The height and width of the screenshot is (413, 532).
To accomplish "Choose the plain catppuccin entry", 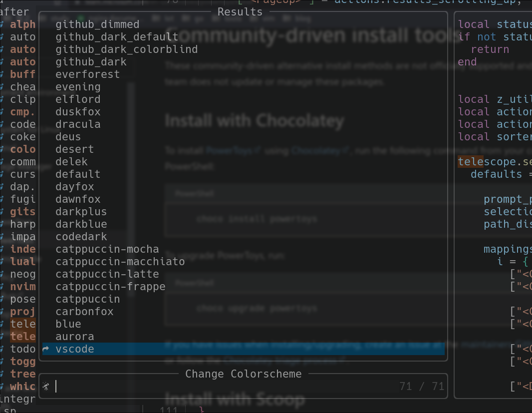I will click(87, 299).
